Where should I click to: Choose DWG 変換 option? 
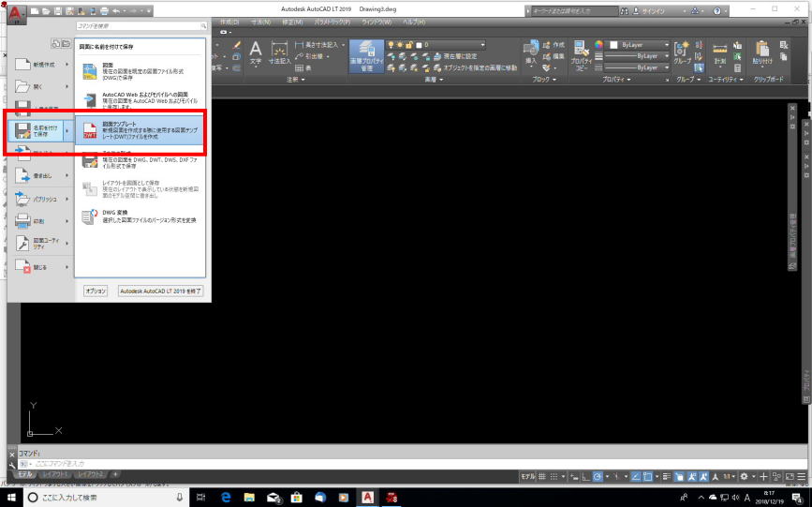pyautogui.click(x=140, y=216)
